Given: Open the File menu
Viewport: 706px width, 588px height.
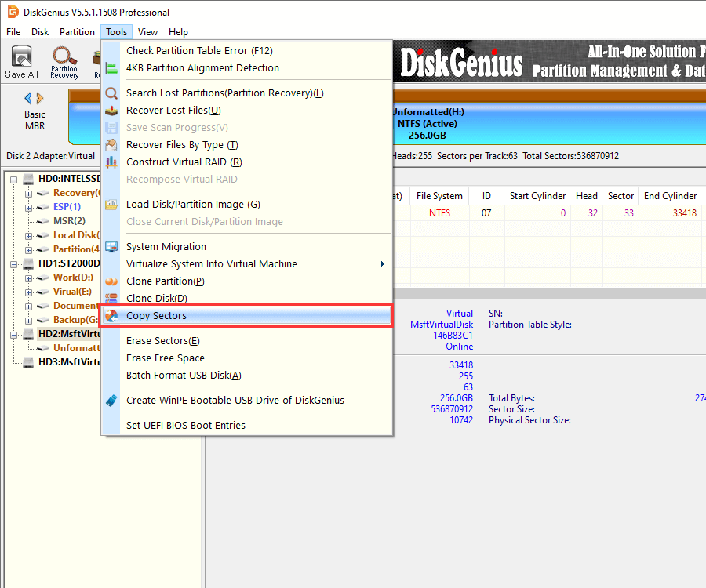Looking at the screenshot, I should pos(13,32).
